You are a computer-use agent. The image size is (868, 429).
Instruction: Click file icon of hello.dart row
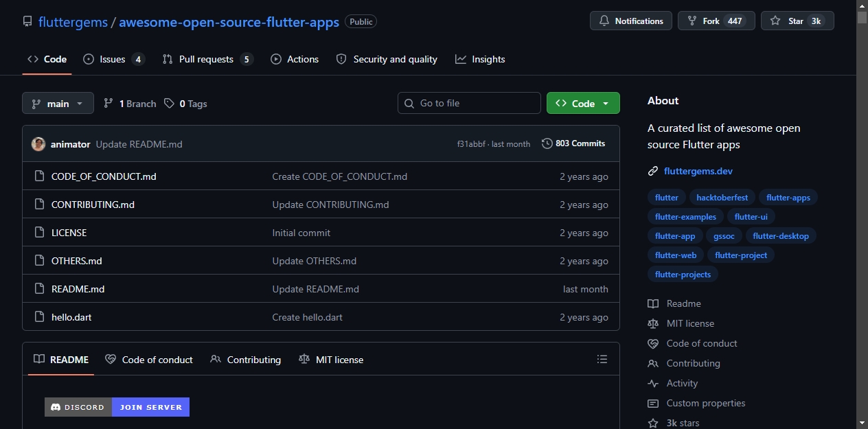tap(39, 317)
